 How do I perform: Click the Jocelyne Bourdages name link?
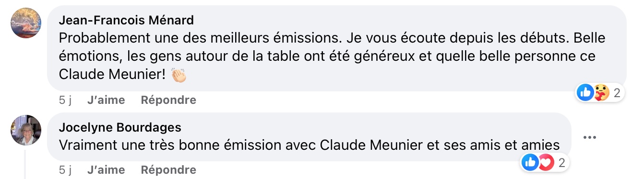pos(120,127)
